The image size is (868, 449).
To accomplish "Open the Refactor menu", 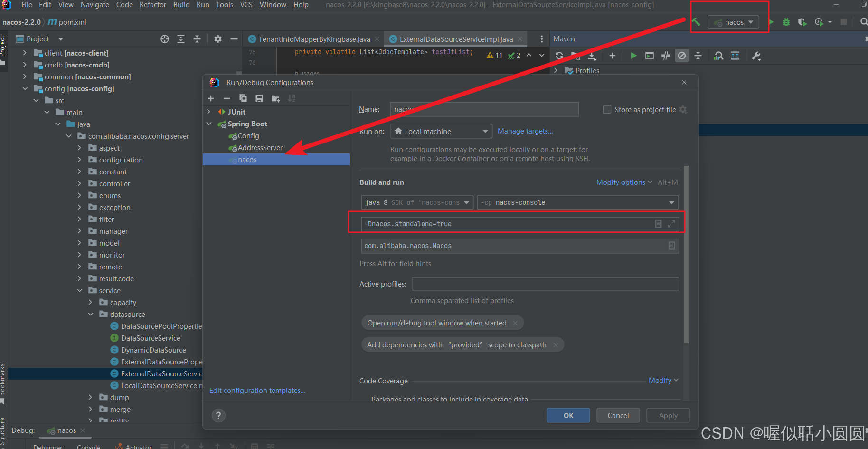I will [x=152, y=5].
